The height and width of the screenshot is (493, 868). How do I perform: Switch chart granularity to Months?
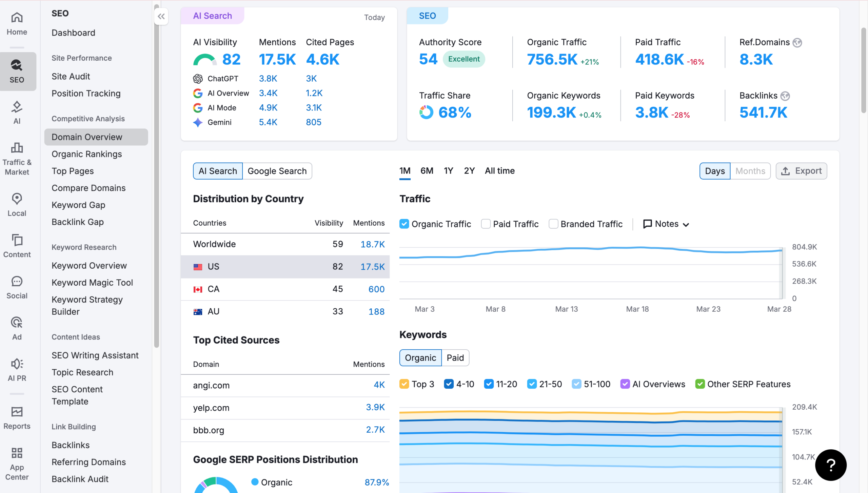click(750, 171)
